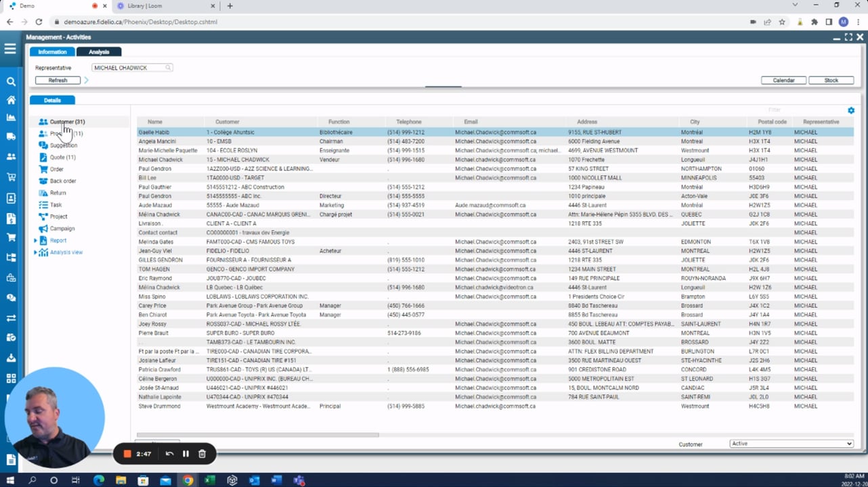Open the people group sidebar icon

[x=11, y=156]
